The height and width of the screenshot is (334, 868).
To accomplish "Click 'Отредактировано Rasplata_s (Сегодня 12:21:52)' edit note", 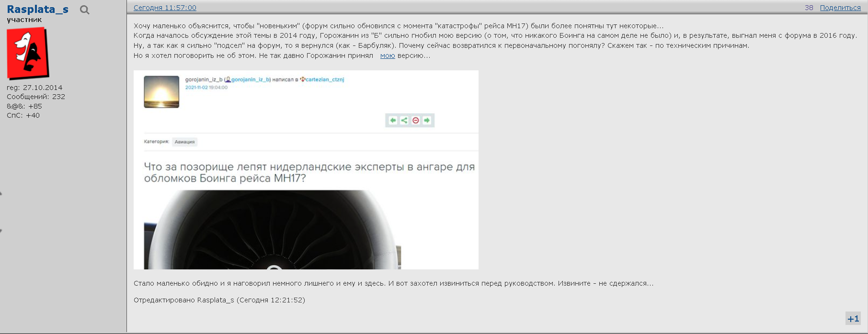I will pyautogui.click(x=219, y=300).
